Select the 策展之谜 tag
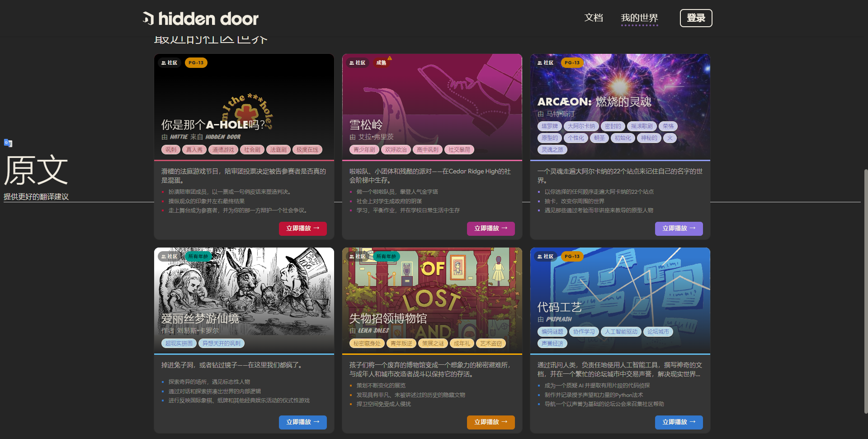The image size is (868, 439). [433, 344]
